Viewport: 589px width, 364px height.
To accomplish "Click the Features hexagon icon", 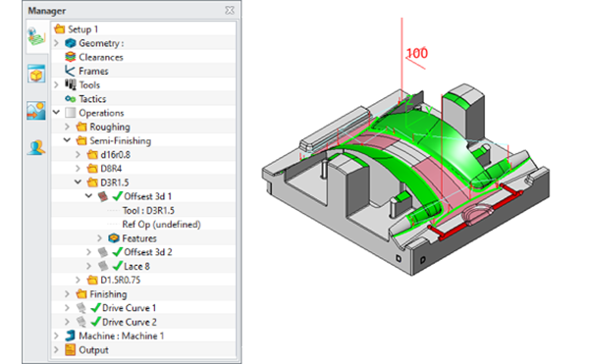I will click(114, 238).
